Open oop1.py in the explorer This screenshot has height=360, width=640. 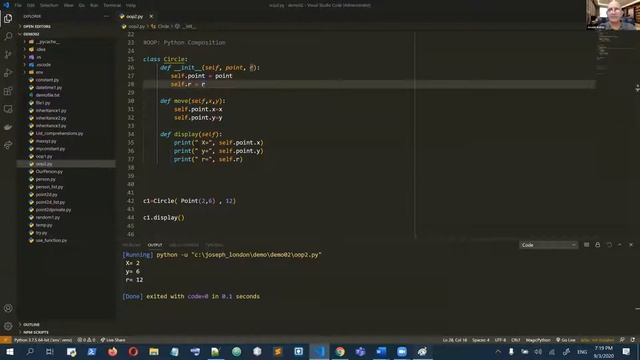point(44,156)
